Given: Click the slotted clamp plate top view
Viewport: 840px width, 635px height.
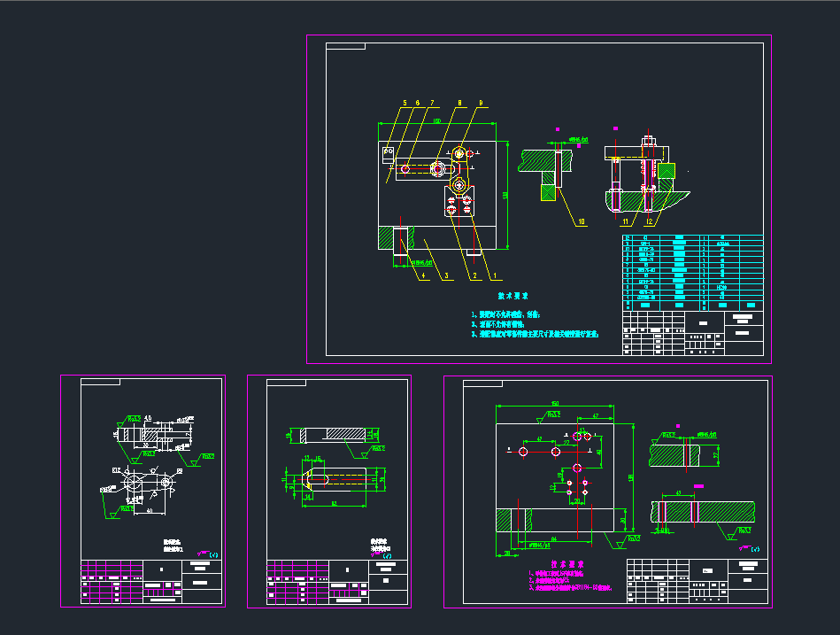Looking at the screenshot, I should [x=335, y=478].
